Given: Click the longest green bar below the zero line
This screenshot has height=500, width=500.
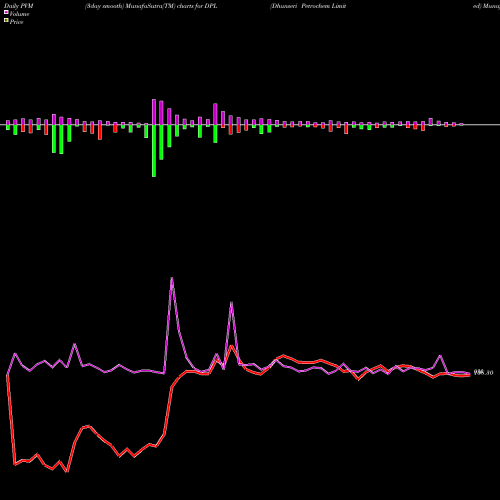Looking at the screenshot, I should pyautogui.click(x=154, y=151).
